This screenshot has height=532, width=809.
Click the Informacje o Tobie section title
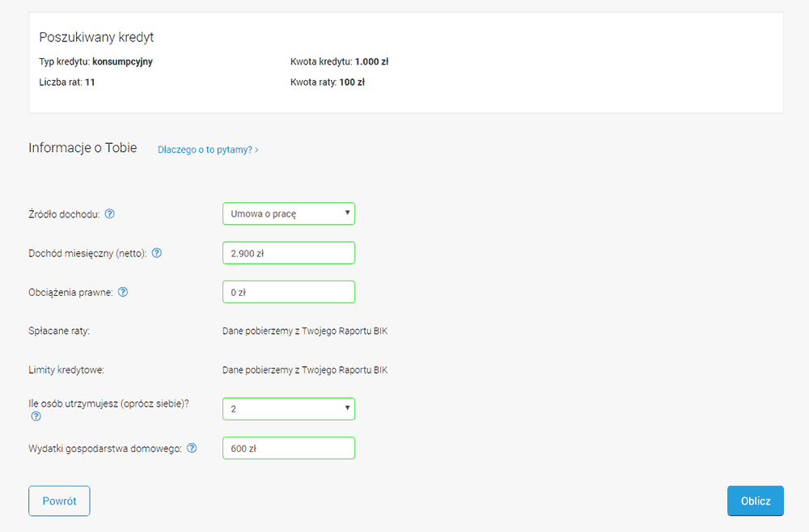83,148
